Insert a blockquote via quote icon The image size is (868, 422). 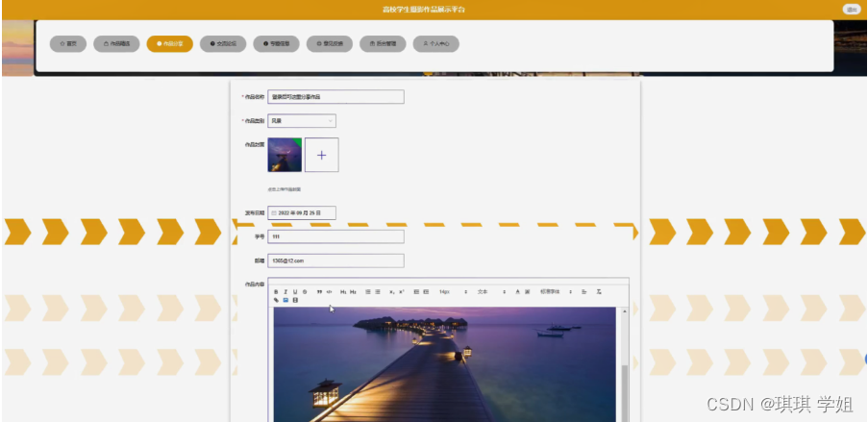click(x=319, y=292)
